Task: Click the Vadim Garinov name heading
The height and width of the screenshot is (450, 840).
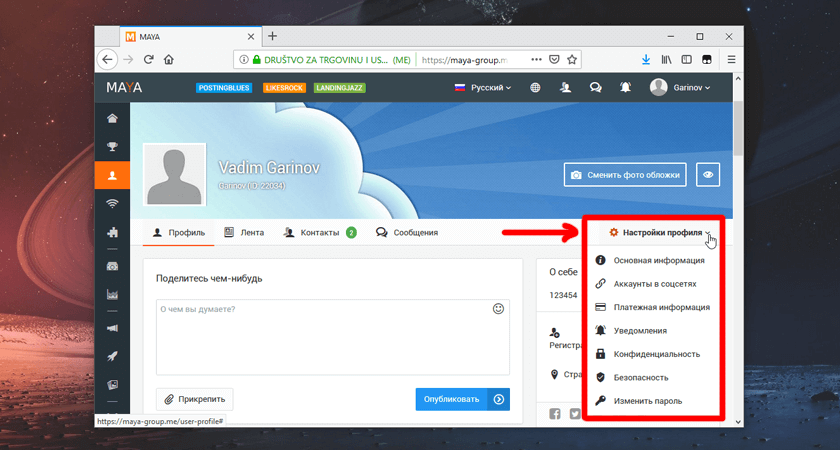Action: [x=269, y=168]
